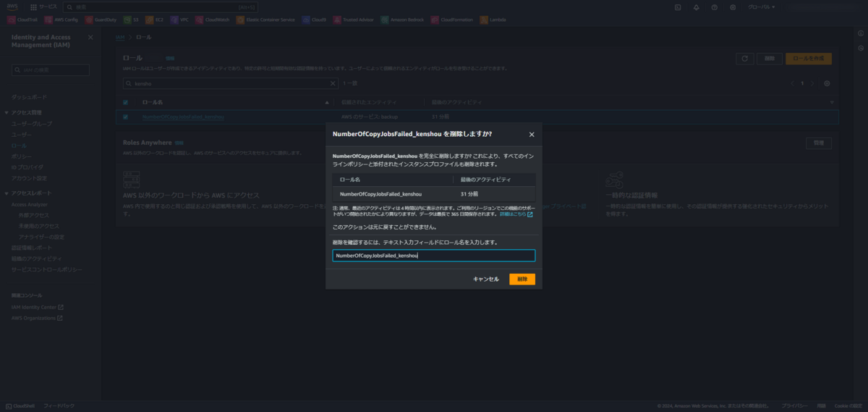Open CloudShell in the bottom footer
This screenshot has width=868, height=412.
20,405
